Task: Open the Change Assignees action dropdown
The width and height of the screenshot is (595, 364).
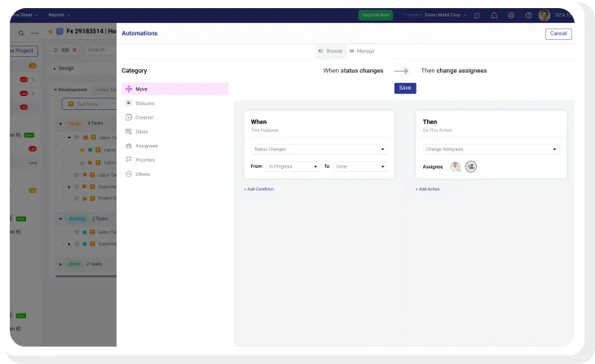Action: pyautogui.click(x=491, y=149)
